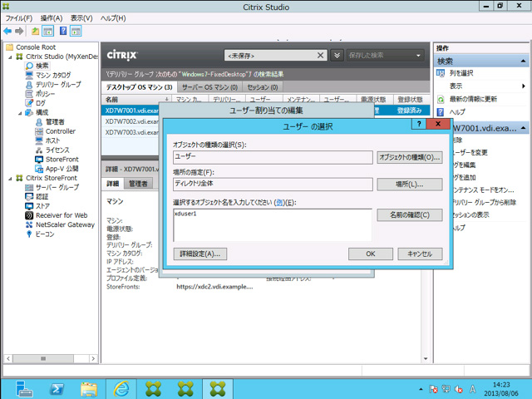Click 最新の情報に更新 in the actions pane
Viewport: 532px width, 399px height.
[x=473, y=99]
